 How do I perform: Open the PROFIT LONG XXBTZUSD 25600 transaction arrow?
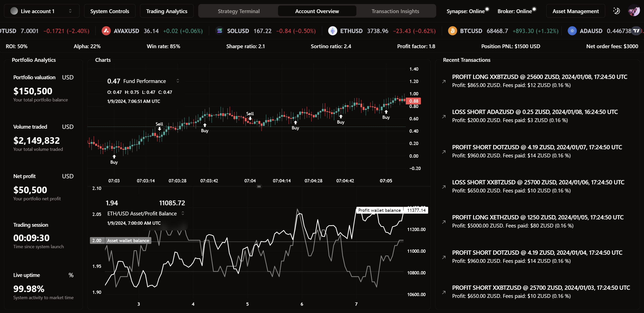[444, 81]
